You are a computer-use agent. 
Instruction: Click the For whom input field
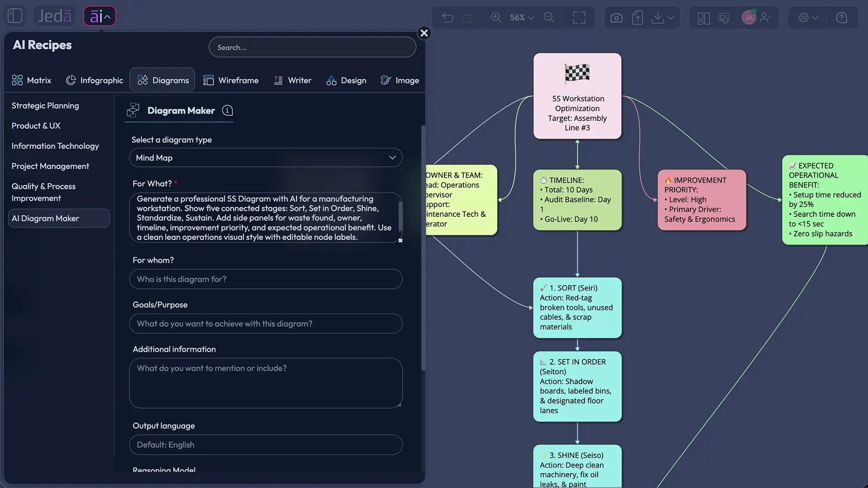(x=266, y=279)
